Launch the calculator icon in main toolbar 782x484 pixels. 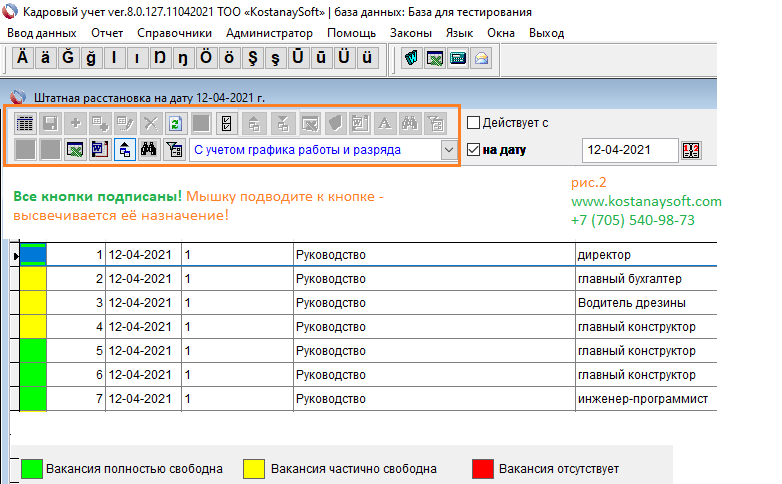[x=457, y=58]
